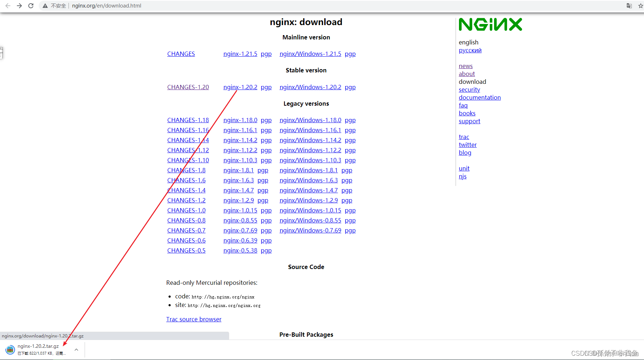Open downloaded nginx-1.20.2.tar.gz file
644x360 pixels.
pyautogui.click(x=38, y=346)
